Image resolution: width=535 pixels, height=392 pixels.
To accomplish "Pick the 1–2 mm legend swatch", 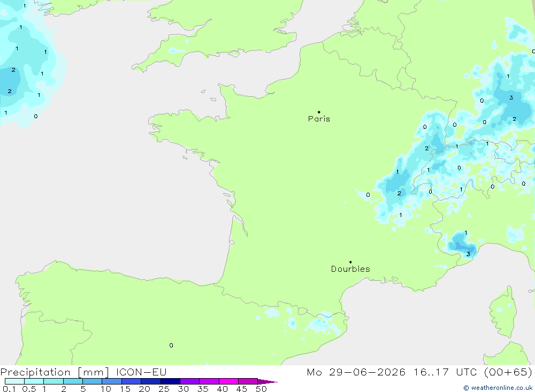I will point(53,381).
